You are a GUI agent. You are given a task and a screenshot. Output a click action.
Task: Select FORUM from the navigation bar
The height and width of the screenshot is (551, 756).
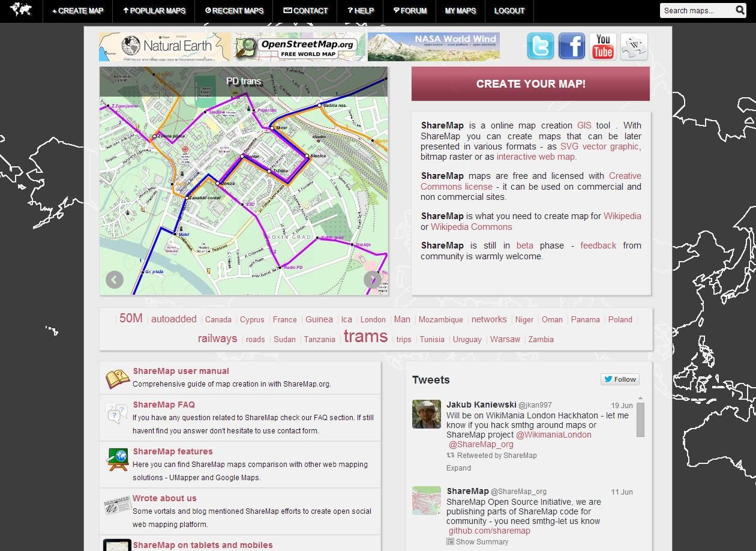click(410, 10)
